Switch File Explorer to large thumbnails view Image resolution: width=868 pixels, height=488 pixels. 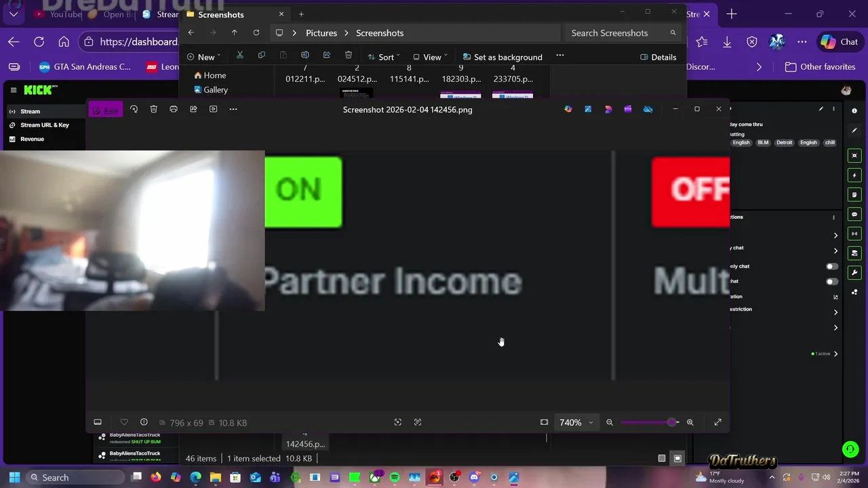(677, 458)
